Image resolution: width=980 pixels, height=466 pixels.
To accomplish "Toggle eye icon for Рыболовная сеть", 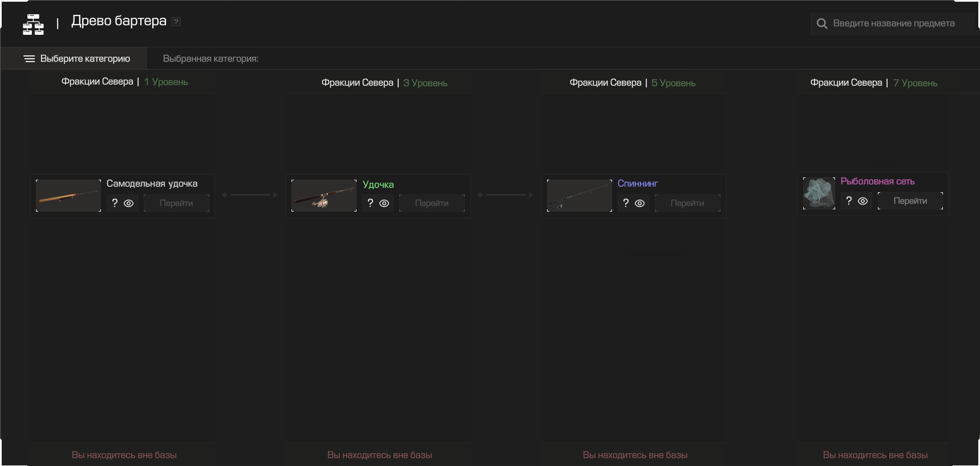I will point(863,201).
